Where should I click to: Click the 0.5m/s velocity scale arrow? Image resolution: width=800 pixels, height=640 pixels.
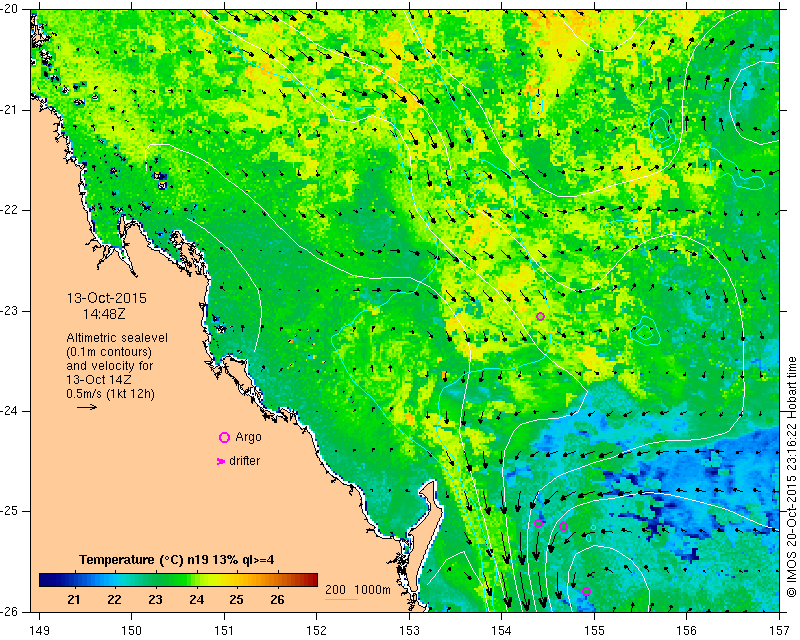pos(87,407)
